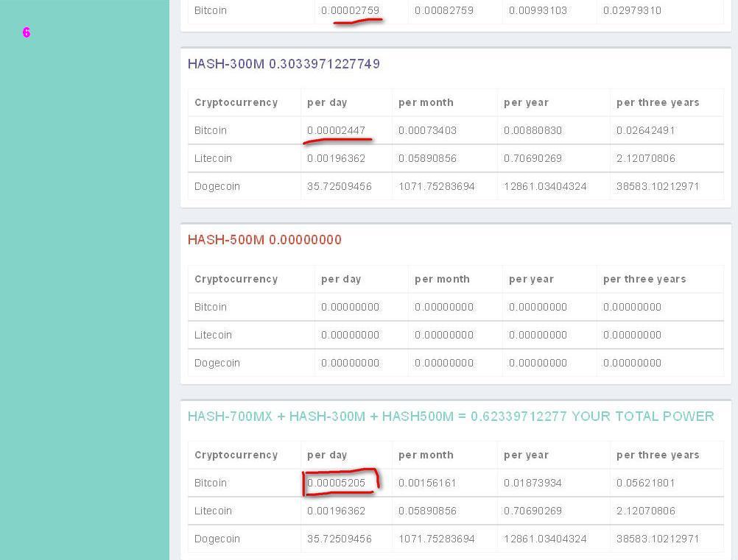Click the 0.00073403 Bitcoin per month value
Viewport: 738px width, 560px height.
coord(427,130)
